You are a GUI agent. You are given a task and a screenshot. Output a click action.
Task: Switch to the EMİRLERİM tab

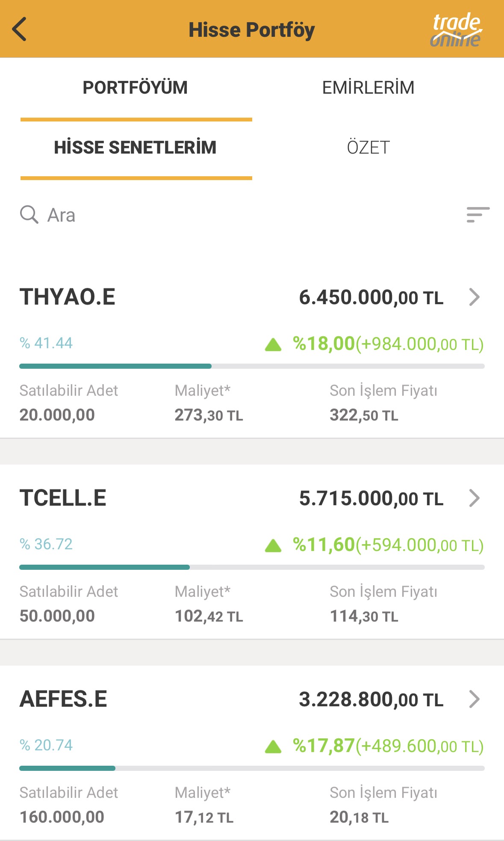point(368,88)
